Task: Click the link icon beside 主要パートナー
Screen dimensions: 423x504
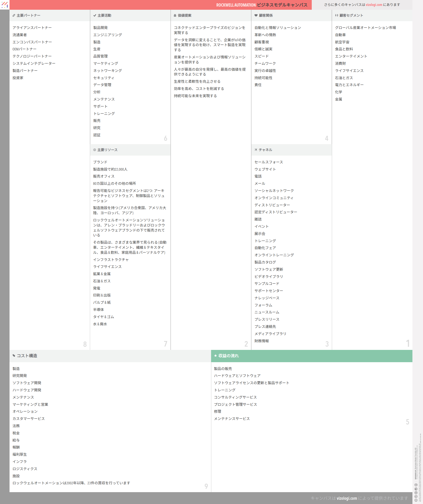Action: click(x=14, y=15)
